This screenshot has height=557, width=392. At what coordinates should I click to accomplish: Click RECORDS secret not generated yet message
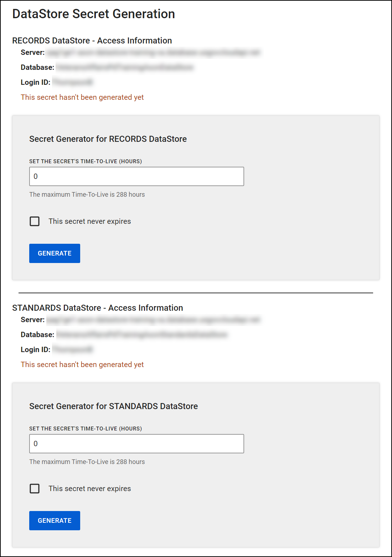coord(82,97)
